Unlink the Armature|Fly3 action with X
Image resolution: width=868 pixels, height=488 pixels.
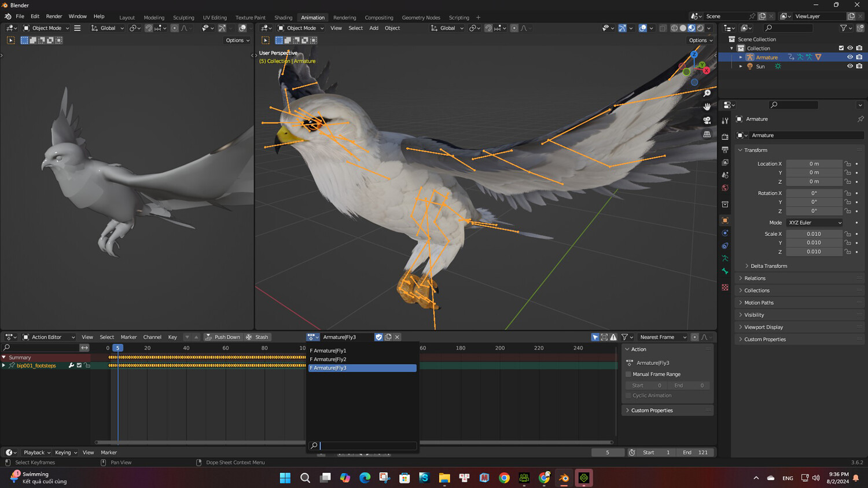tap(397, 337)
